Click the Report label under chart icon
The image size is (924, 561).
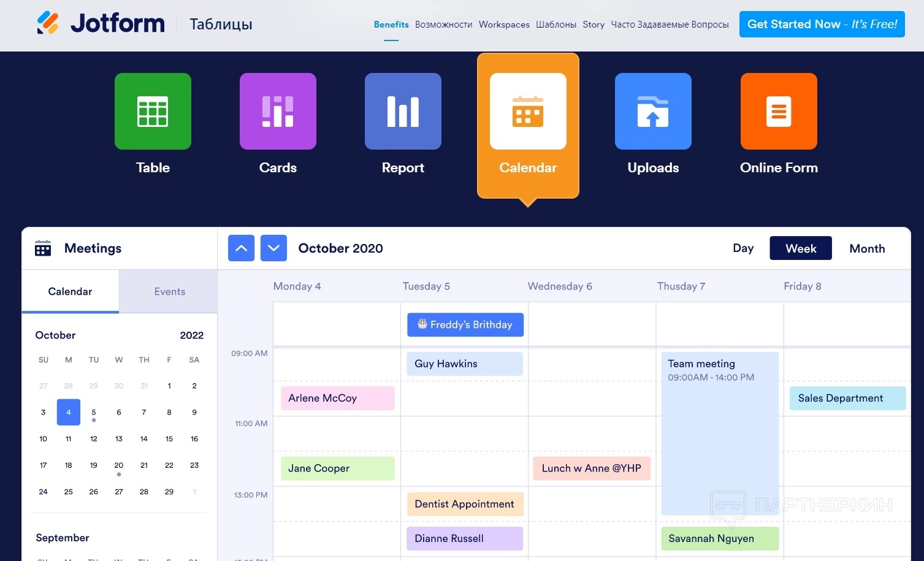tap(403, 168)
